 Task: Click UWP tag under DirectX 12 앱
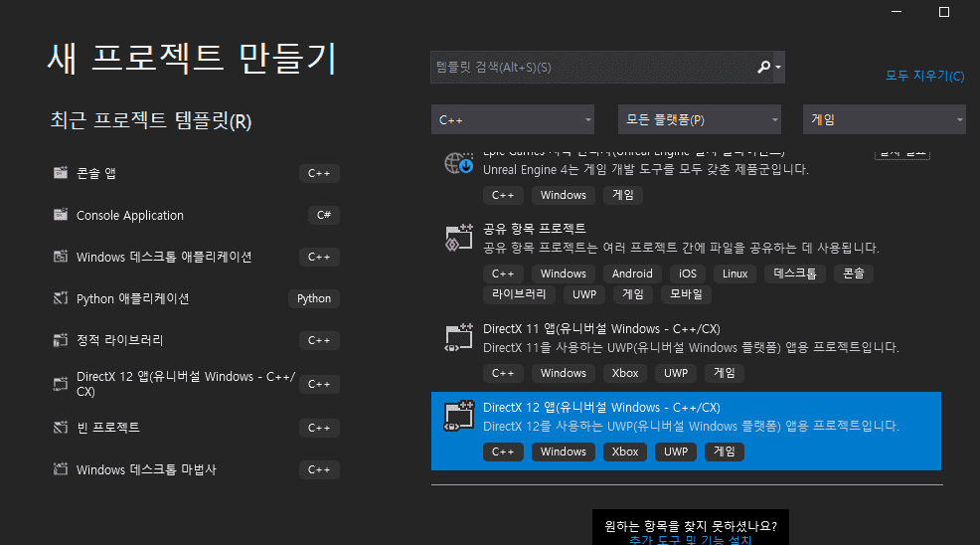pos(676,452)
